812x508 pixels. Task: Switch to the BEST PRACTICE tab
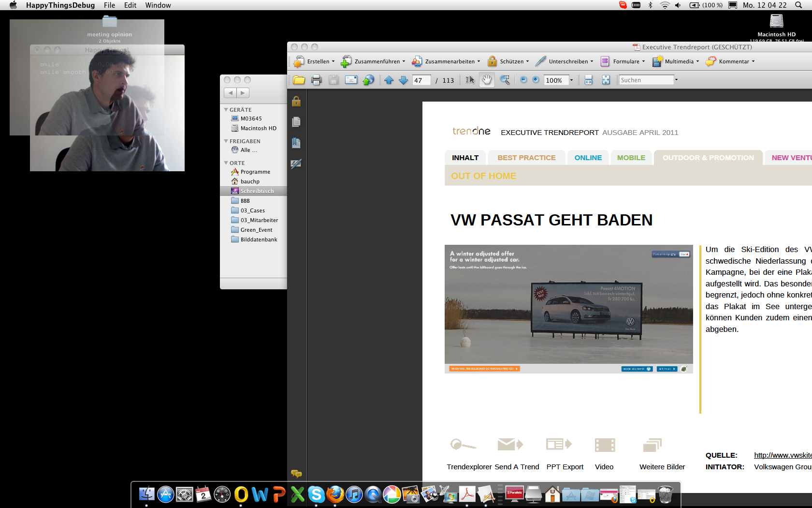pyautogui.click(x=526, y=158)
